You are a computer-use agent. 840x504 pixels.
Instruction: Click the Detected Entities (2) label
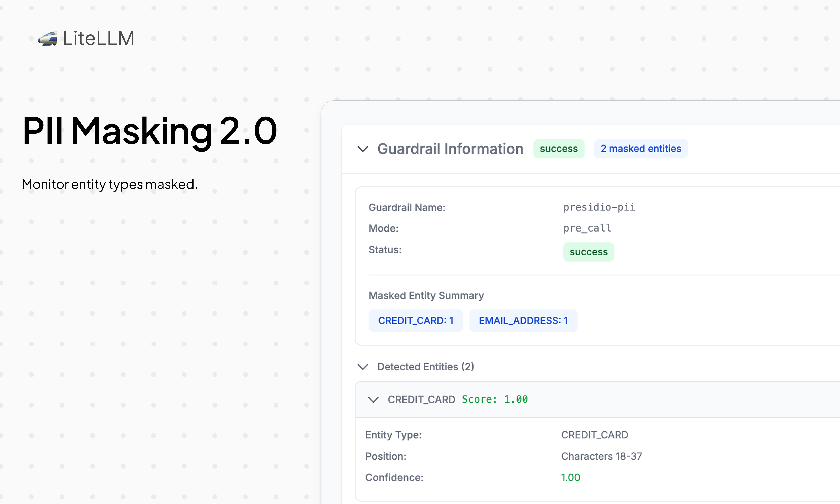pos(426,367)
